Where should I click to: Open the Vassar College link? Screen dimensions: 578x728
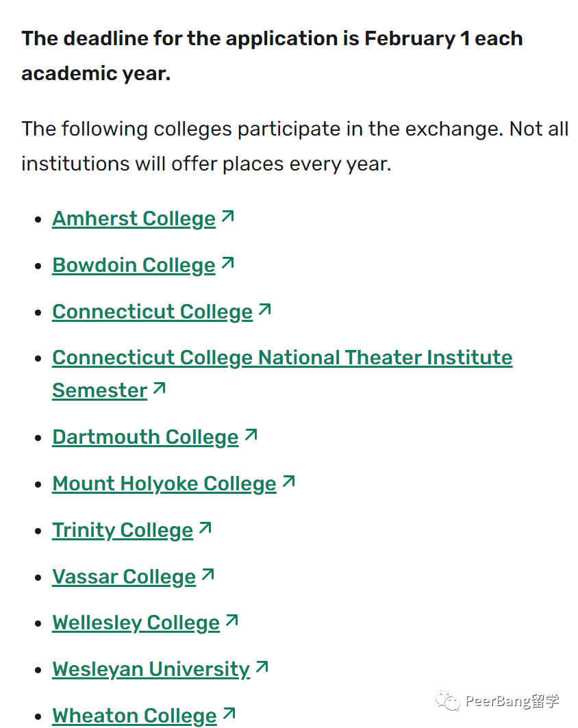click(x=124, y=577)
